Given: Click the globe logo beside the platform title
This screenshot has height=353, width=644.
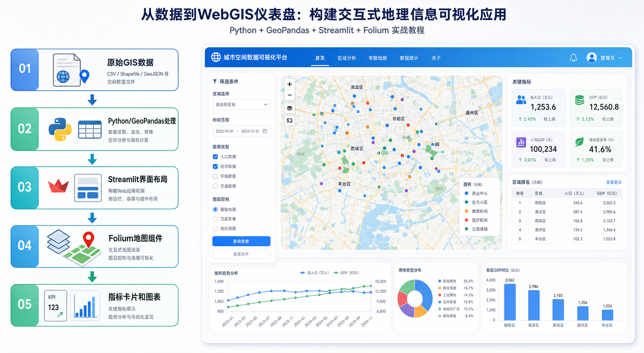Looking at the screenshot, I should coord(216,57).
